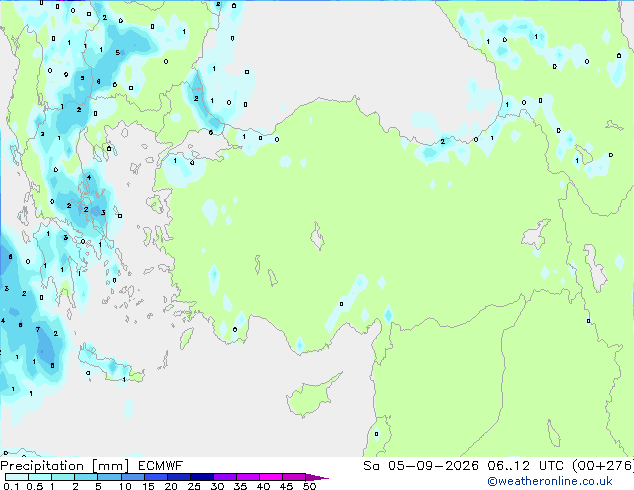Click the value 7 precipitation marker
Viewport: 634px width, 490px height.
tap(38, 329)
